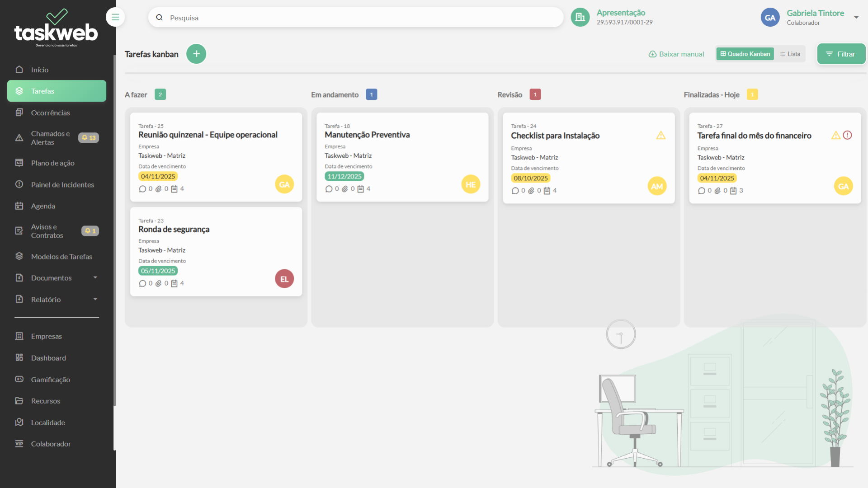Click the Localidade map pin icon
This screenshot has width=868, height=488.
[19, 422]
